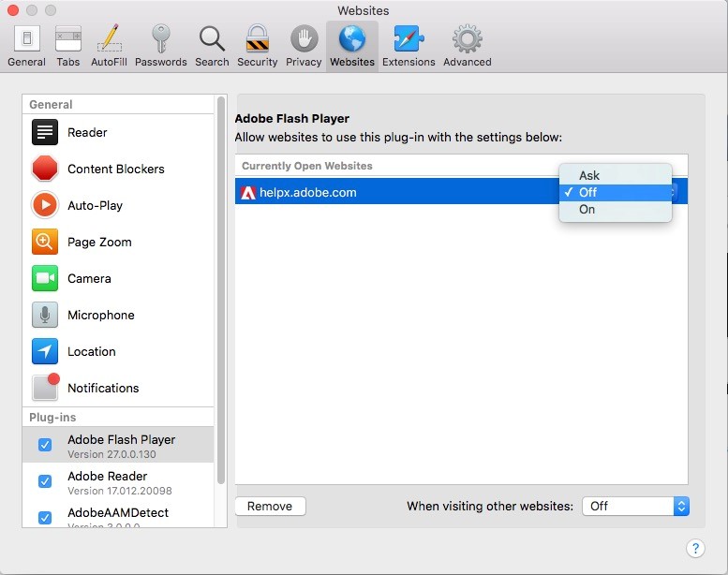Choose Ask in the popup menu
Viewport: 728px width, 575px height.
point(589,175)
